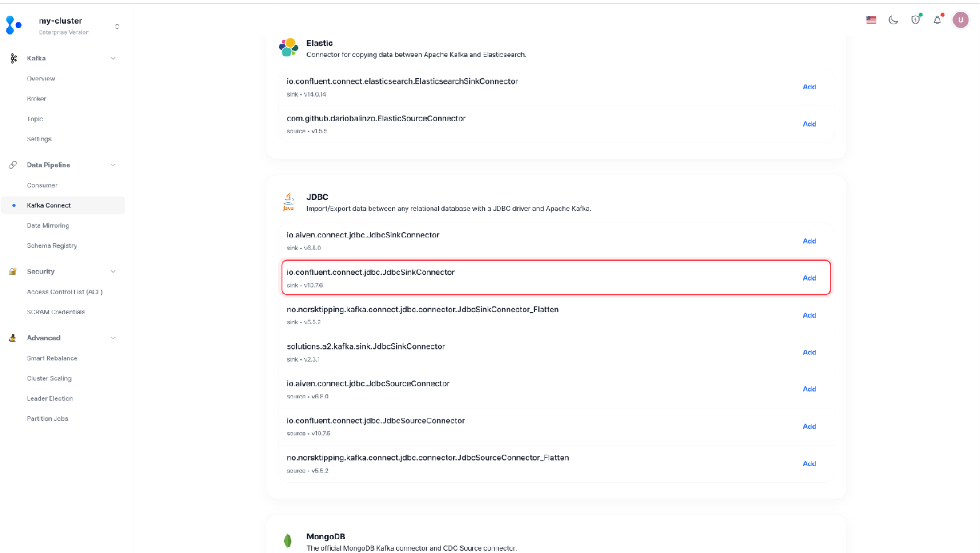Open the user avatar menu
The image size is (980, 553).
pos(960,20)
